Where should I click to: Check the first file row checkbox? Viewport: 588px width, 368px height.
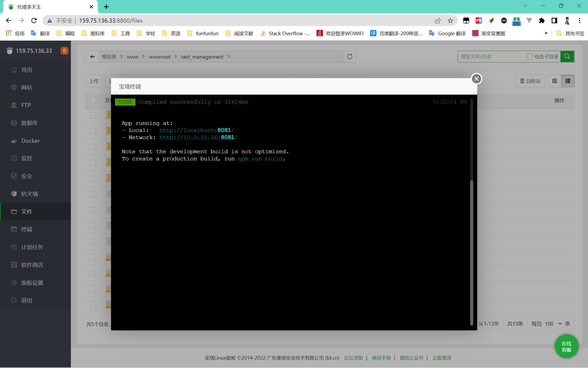93,115
